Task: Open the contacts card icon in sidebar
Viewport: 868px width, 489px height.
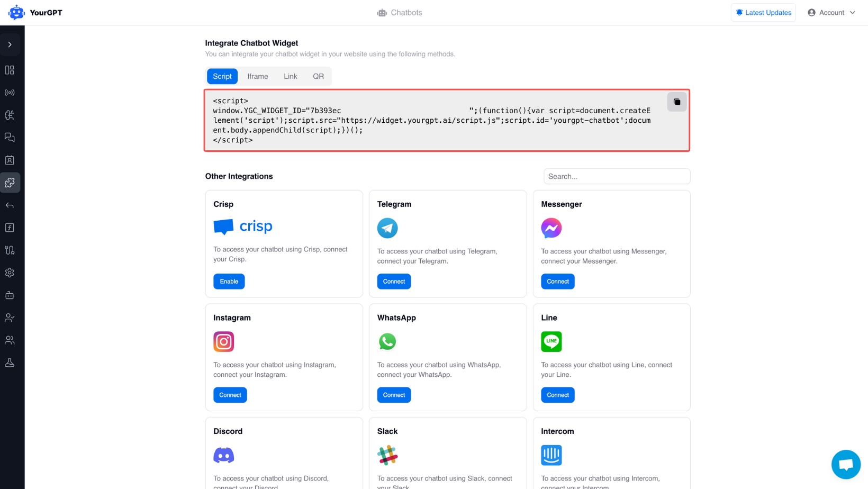Action: point(10,160)
